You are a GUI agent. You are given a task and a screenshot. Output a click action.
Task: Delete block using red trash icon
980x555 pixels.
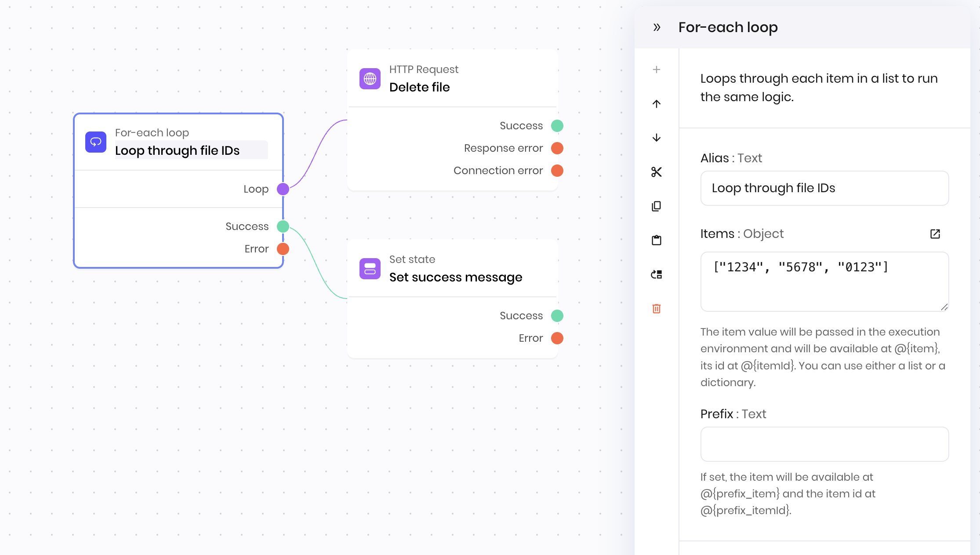(657, 309)
